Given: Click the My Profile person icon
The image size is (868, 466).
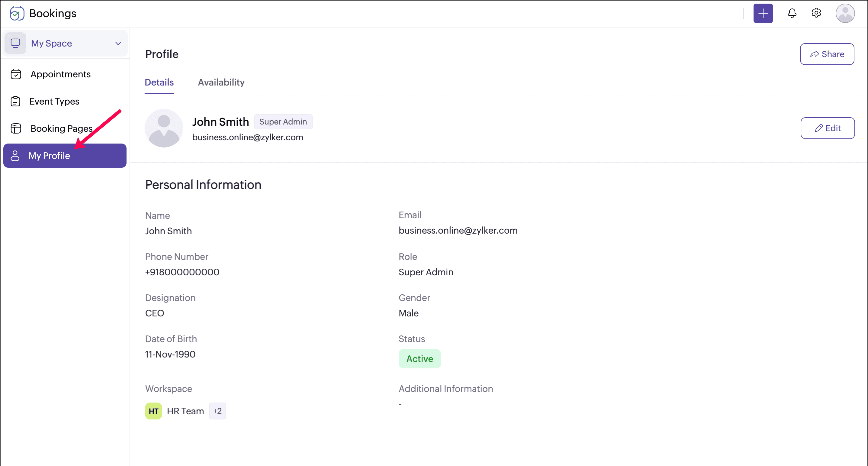Looking at the screenshot, I should 15,156.
